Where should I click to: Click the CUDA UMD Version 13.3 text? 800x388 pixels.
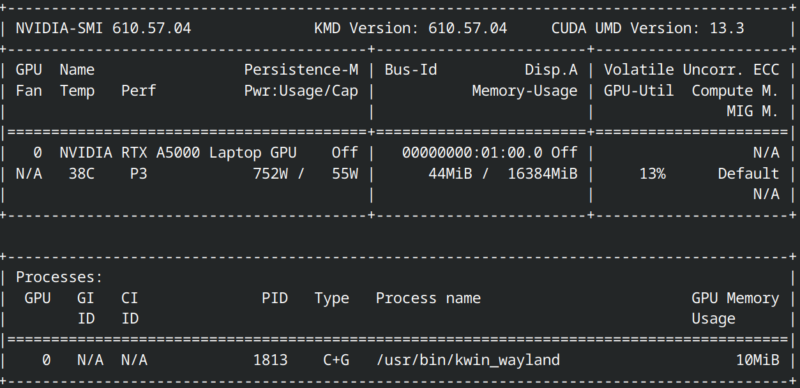[x=647, y=28]
